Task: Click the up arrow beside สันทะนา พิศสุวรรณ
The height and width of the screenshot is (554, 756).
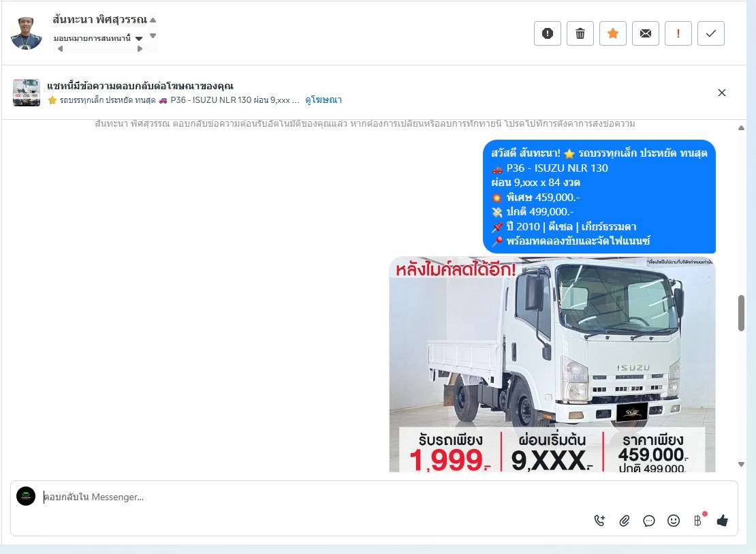Action: (153, 20)
